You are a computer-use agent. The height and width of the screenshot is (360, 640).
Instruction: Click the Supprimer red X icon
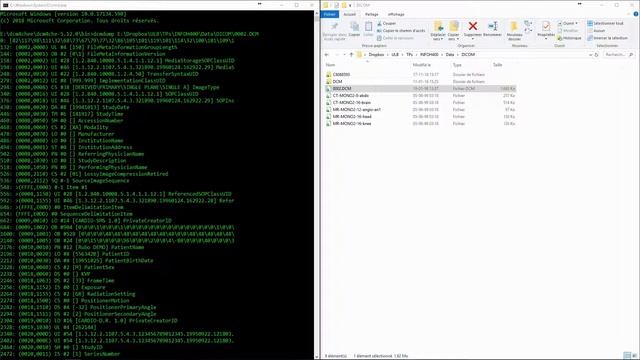[473, 27]
